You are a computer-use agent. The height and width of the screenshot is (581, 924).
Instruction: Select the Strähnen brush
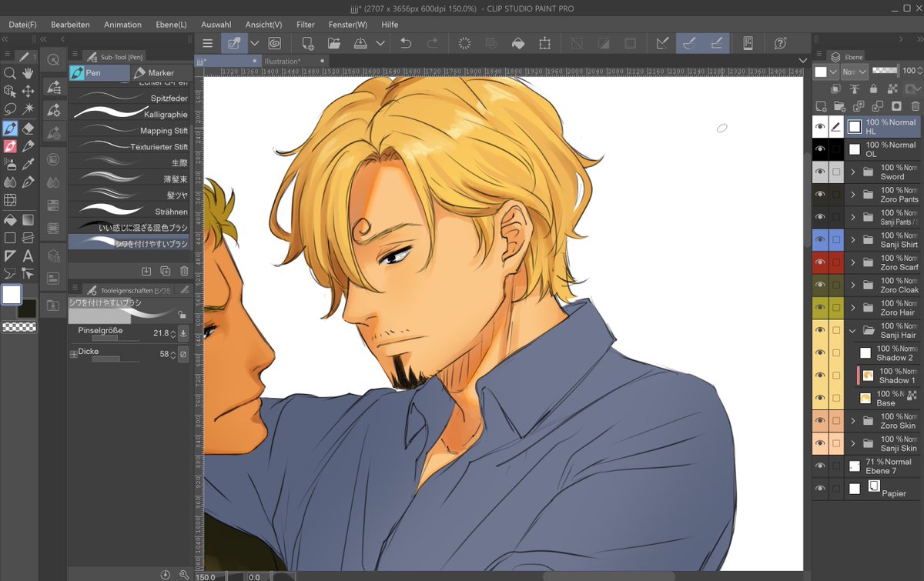pyautogui.click(x=129, y=211)
